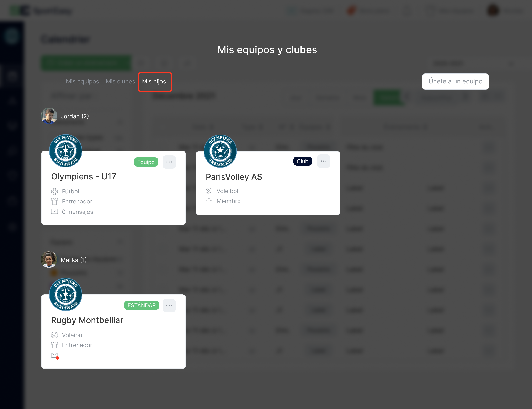532x409 pixels.
Task: Click the fútbol icon on Olympiens - U17 card
Action: pyautogui.click(x=55, y=191)
